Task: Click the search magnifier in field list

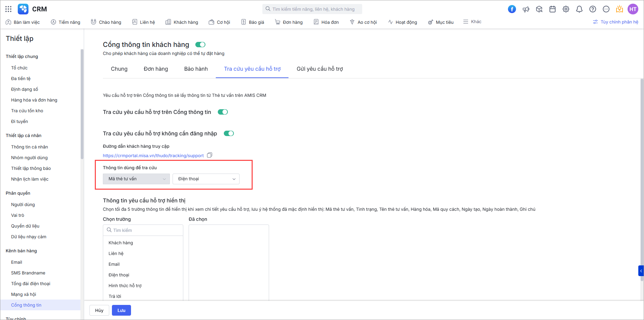Action: point(109,230)
